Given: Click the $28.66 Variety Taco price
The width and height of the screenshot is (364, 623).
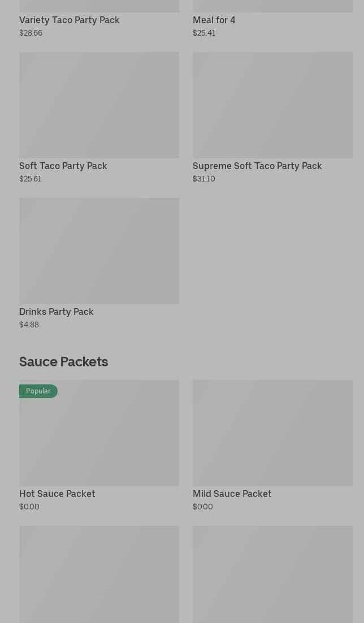Looking at the screenshot, I should pos(31,33).
